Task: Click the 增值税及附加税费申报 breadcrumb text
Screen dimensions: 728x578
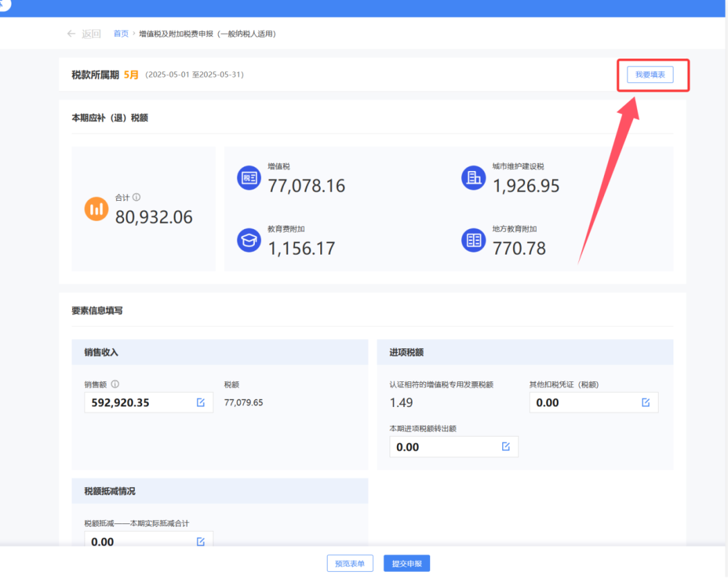Action: point(207,34)
